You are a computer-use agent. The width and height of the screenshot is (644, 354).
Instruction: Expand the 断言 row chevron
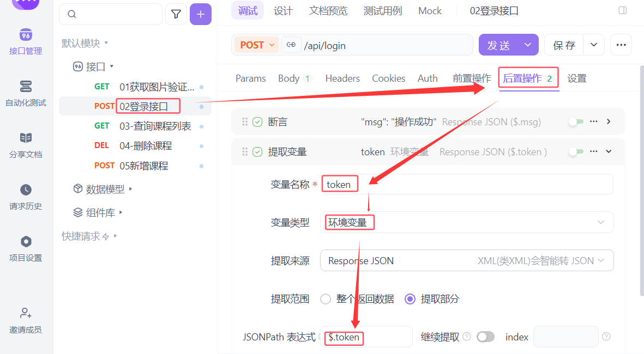pos(609,121)
